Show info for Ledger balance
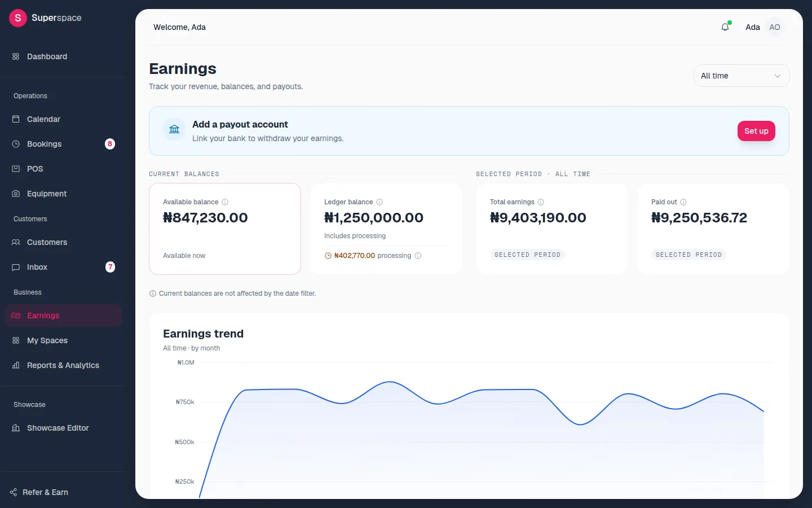812x508 pixels. 379,202
